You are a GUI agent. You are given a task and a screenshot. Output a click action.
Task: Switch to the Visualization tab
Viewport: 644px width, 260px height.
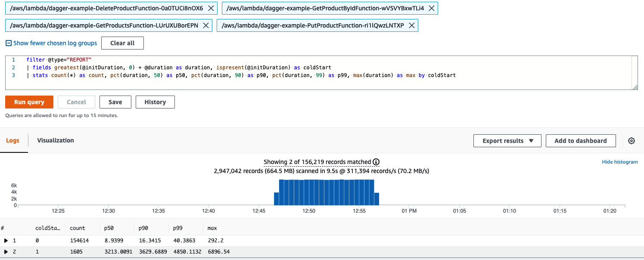click(56, 140)
